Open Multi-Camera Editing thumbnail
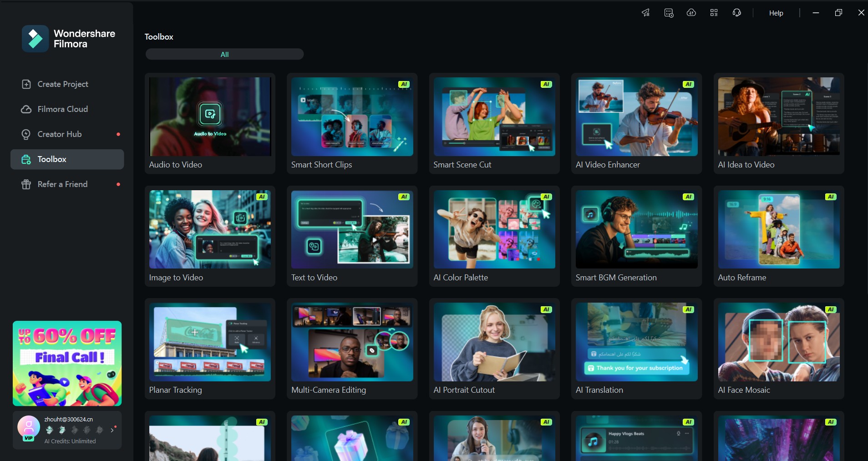The image size is (868, 461). (352, 342)
